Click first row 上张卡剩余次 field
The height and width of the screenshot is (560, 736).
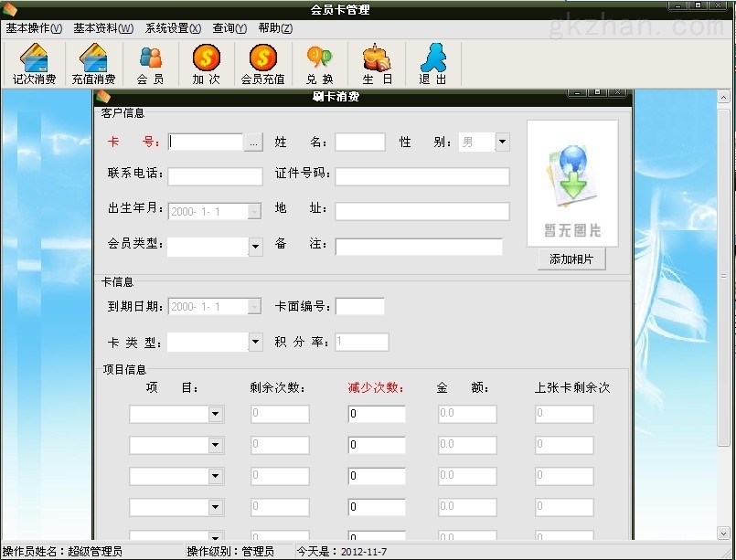tap(564, 414)
